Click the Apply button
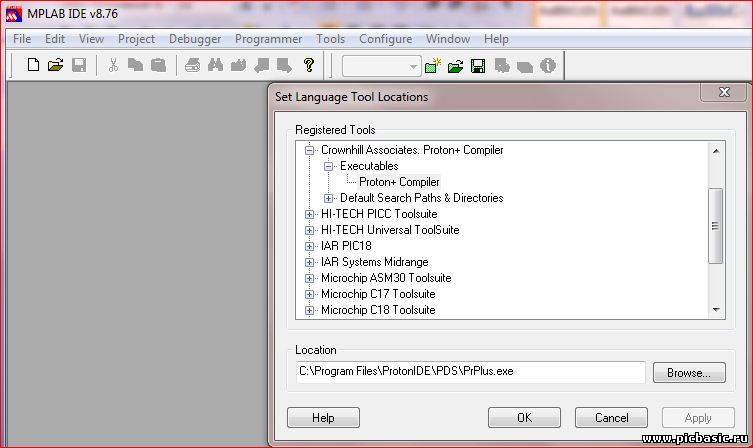753x448 pixels. tap(698, 418)
